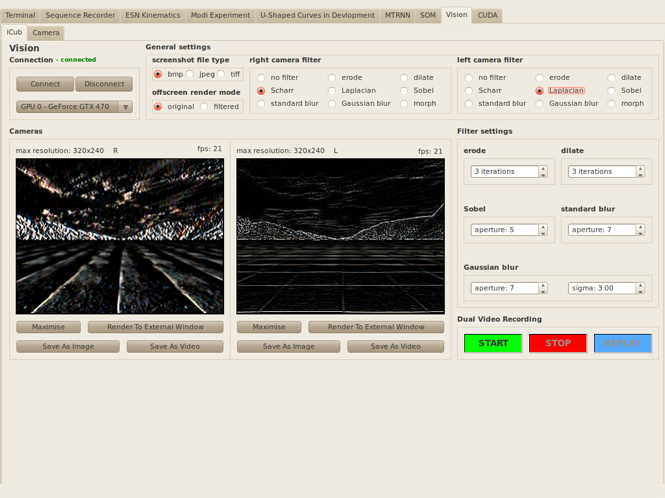This screenshot has width=665, height=498.
Task: Set right camera filter to Scharr
Action: [261, 91]
